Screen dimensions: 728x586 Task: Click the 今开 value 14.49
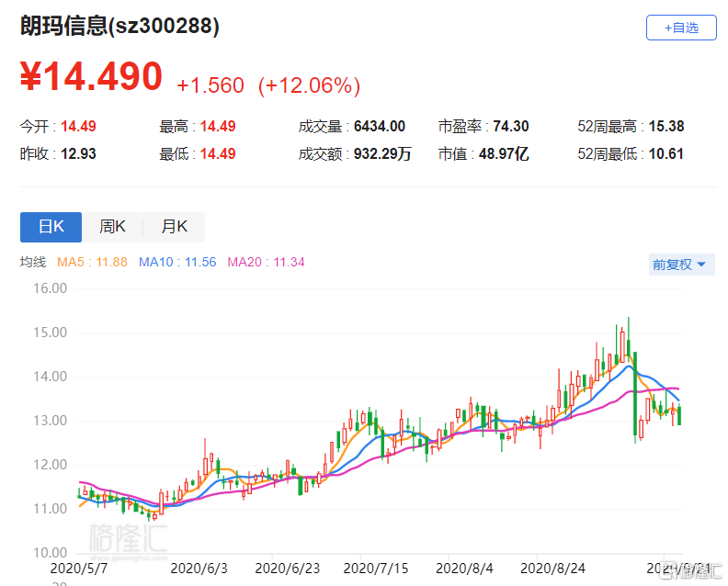78,126
